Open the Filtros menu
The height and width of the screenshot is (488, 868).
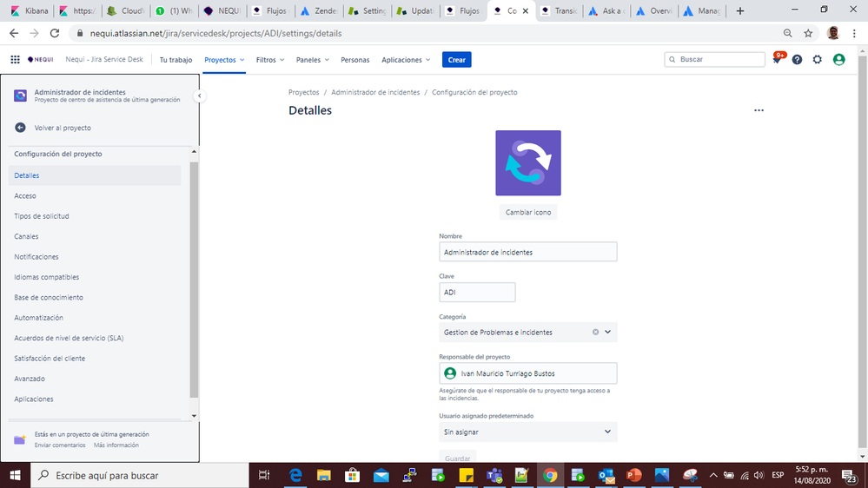pos(270,60)
